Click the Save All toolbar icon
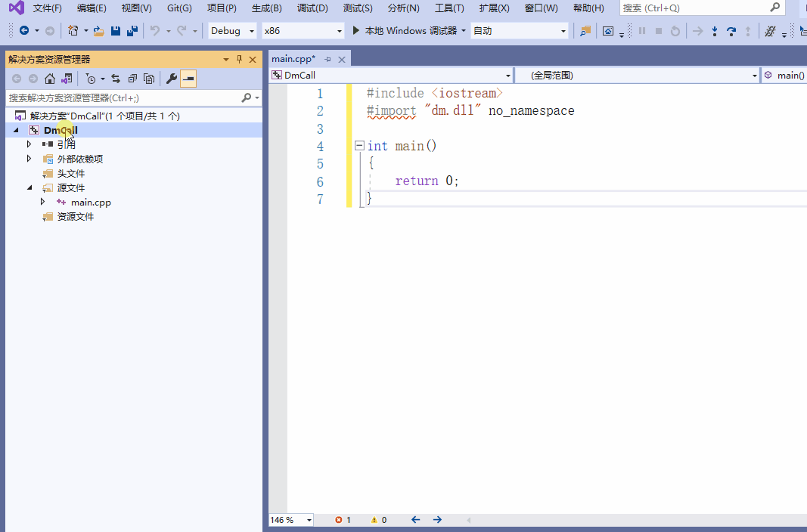The height and width of the screenshot is (532, 807). [132, 31]
